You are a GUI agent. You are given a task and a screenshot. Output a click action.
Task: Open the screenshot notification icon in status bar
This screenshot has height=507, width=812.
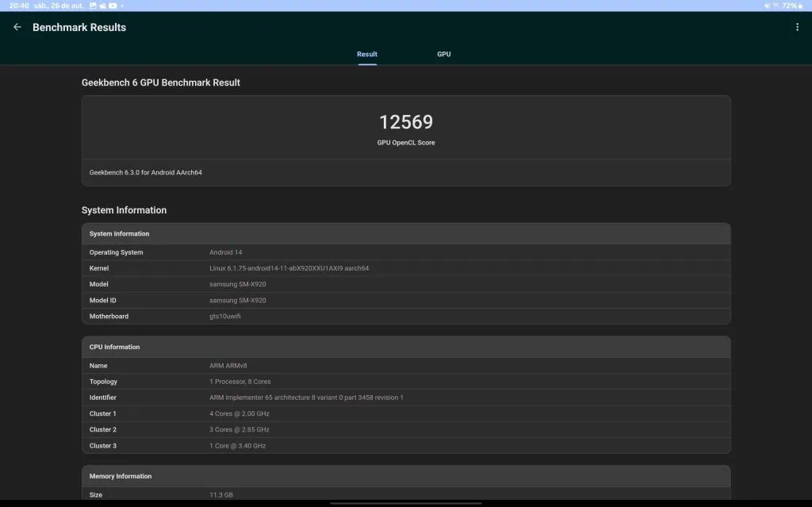pyautogui.click(x=91, y=6)
